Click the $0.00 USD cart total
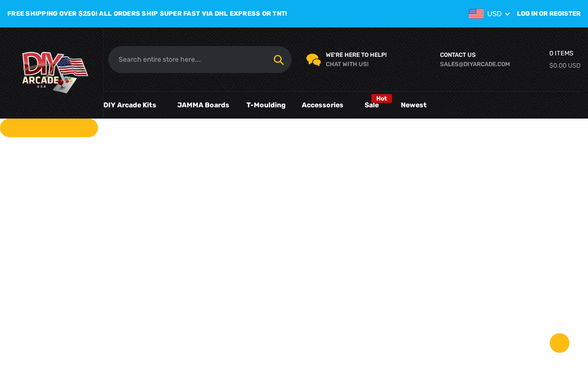The height and width of the screenshot is (392, 588). [564, 65]
